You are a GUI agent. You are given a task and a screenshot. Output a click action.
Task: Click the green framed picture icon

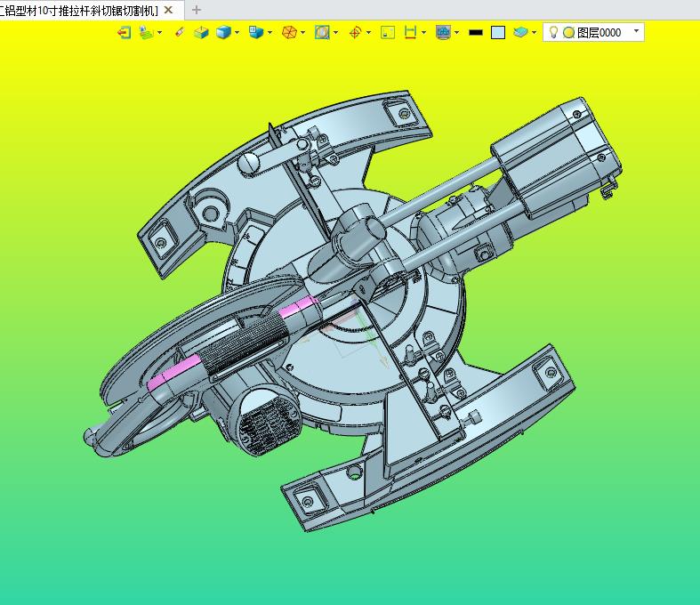point(388,33)
